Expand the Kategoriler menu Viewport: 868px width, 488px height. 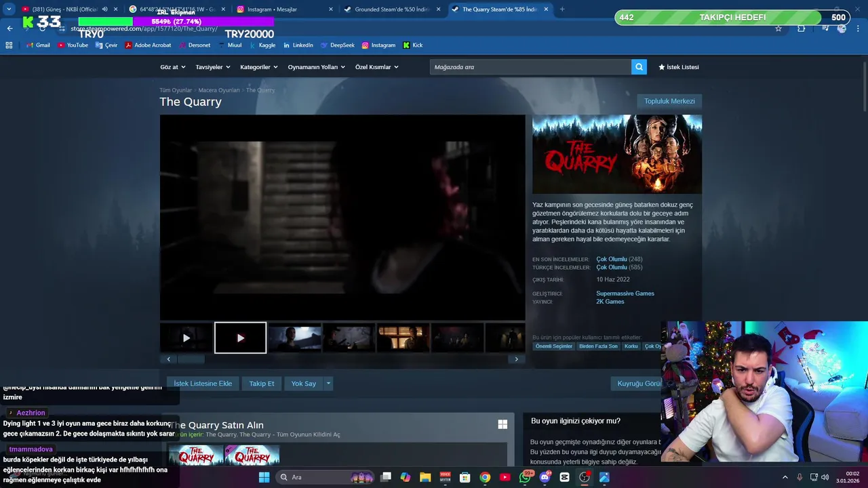click(259, 67)
